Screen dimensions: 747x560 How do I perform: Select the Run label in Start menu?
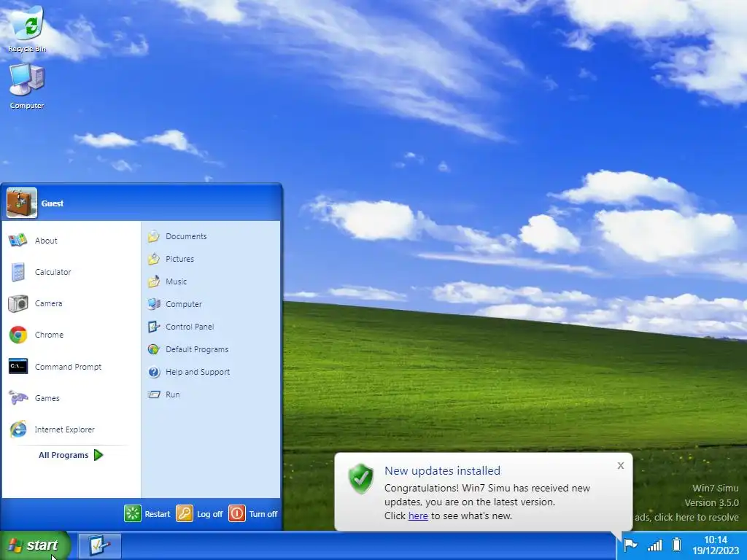tap(172, 394)
